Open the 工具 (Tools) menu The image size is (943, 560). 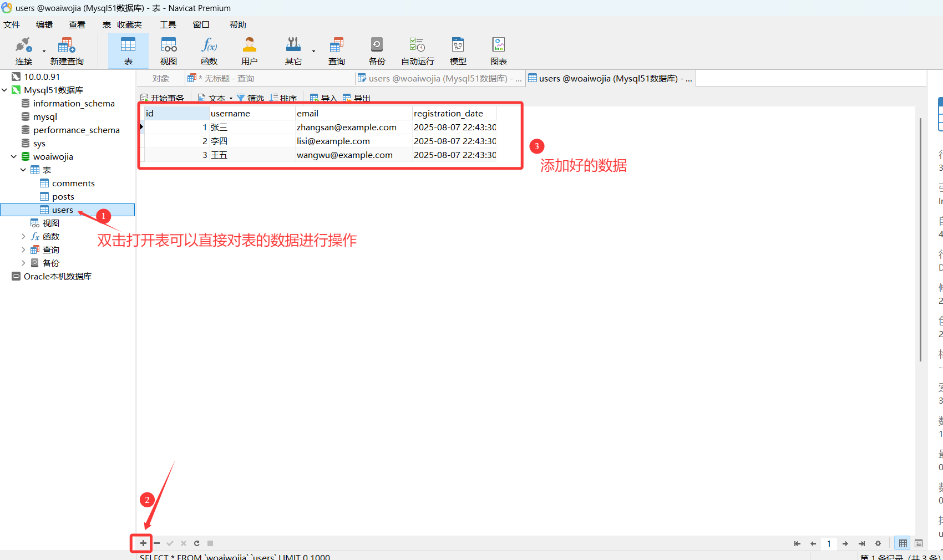(168, 25)
